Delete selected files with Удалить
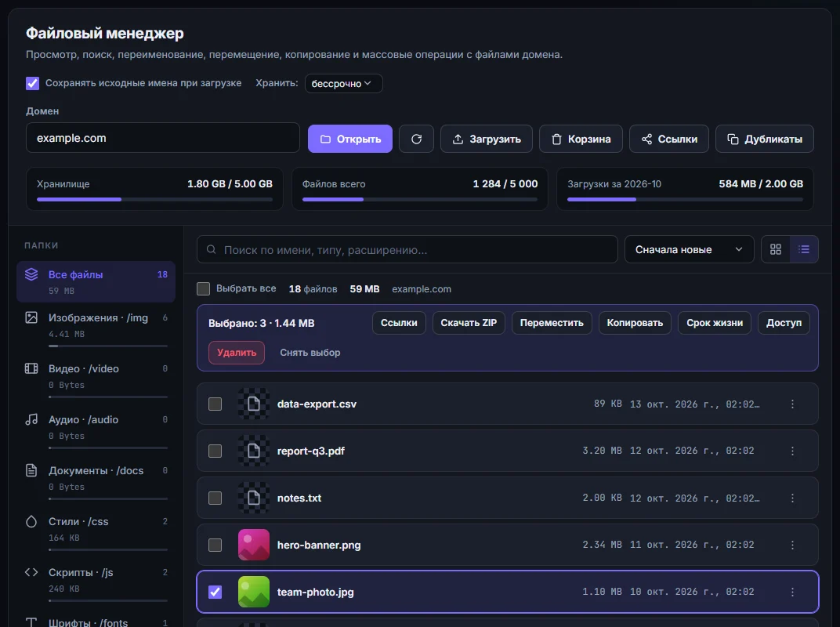This screenshot has width=840, height=627. pyautogui.click(x=237, y=353)
